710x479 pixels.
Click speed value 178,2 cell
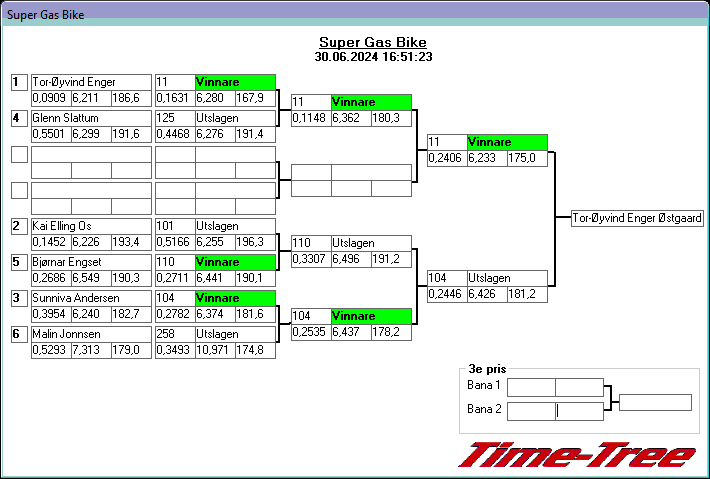click(392, 332)
